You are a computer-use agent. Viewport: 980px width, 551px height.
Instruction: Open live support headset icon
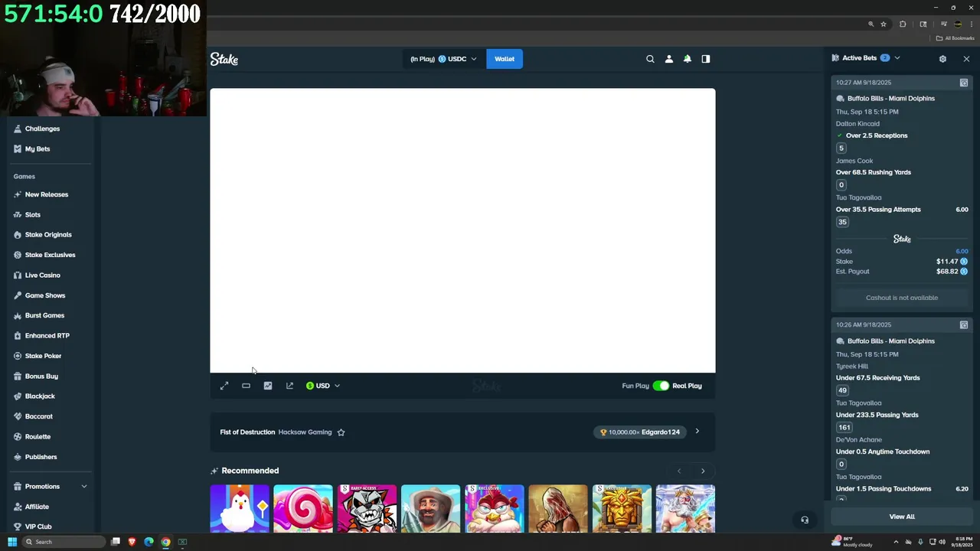point(805,520)
